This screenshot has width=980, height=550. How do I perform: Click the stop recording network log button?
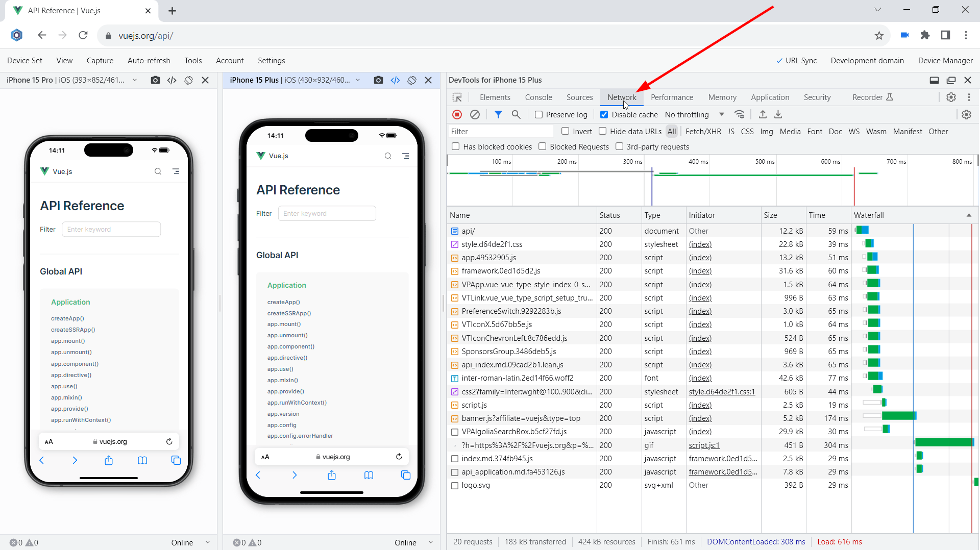click(457, 115)
